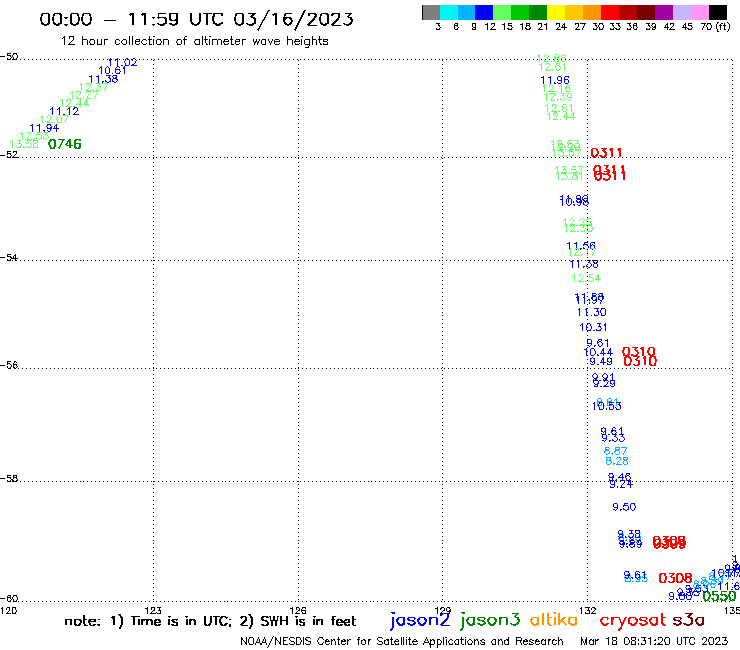Click the subtitle '12 hour collection of altimeter wave heights'
740x650 pixels.
click(x=194, y=41)
